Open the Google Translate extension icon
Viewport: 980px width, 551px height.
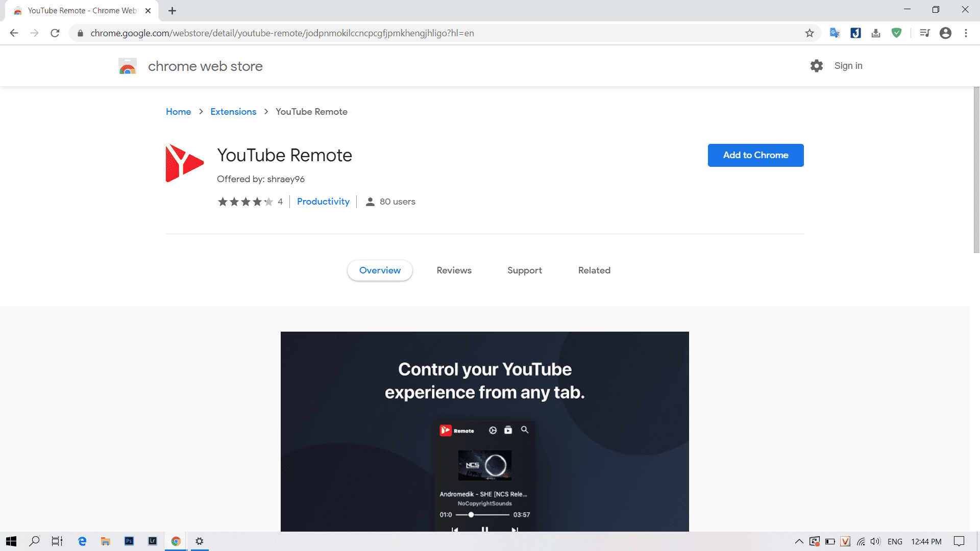click(x=835, y=33)
